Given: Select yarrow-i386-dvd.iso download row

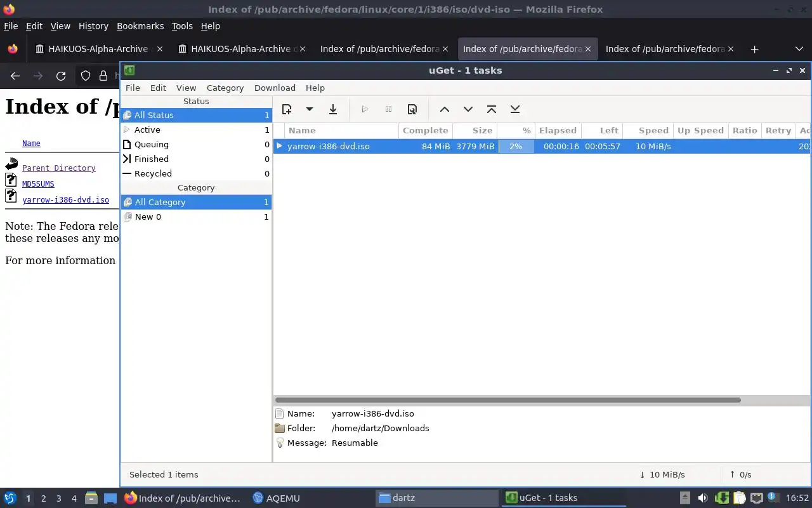Looking at the screenshot, I should (x=542, y=146).
